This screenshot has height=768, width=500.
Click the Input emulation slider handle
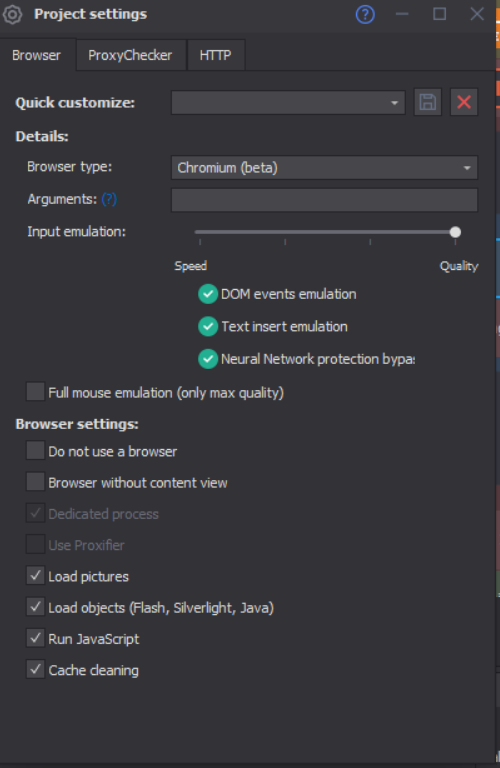pos(455,232)
